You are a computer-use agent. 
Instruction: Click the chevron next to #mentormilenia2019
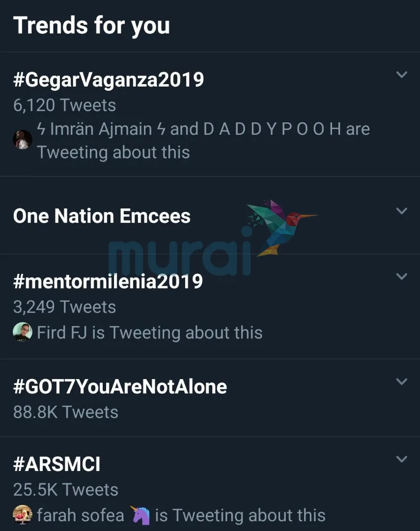(x=402, y=276)
